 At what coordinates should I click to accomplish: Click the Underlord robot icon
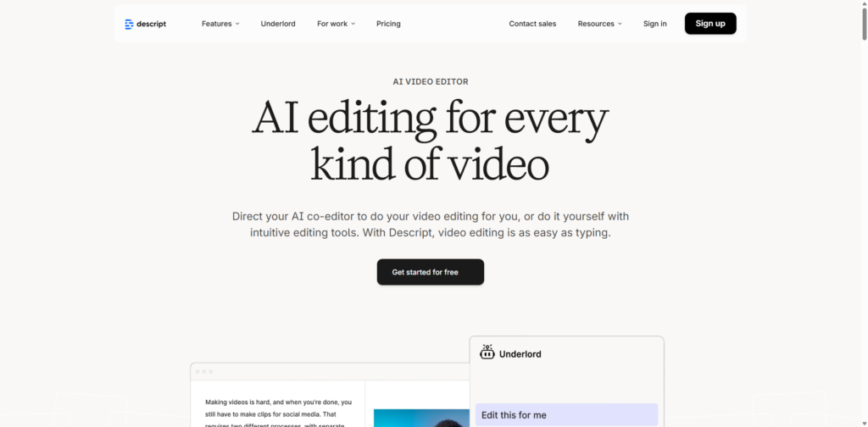click(x=487, y=352)
